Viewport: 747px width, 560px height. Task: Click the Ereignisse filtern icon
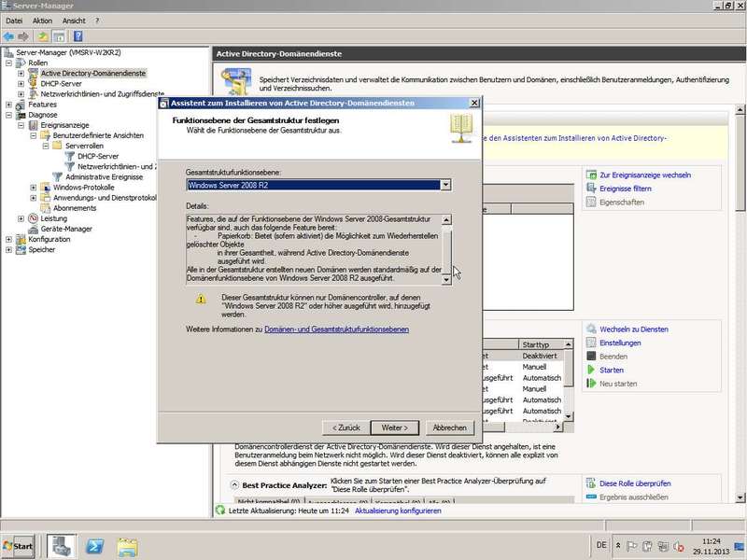pyautogui.click(x=592, y=189)
